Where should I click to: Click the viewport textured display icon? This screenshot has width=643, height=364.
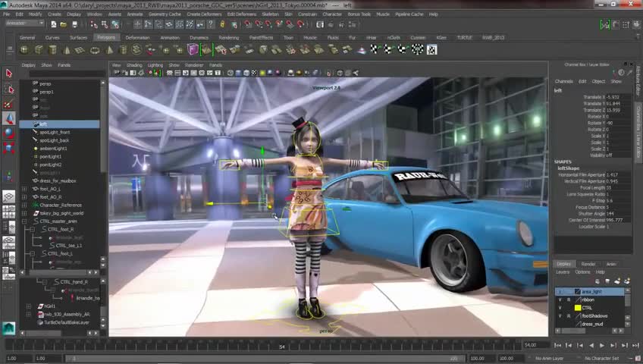pyautogui.click(x=254, y=73)
